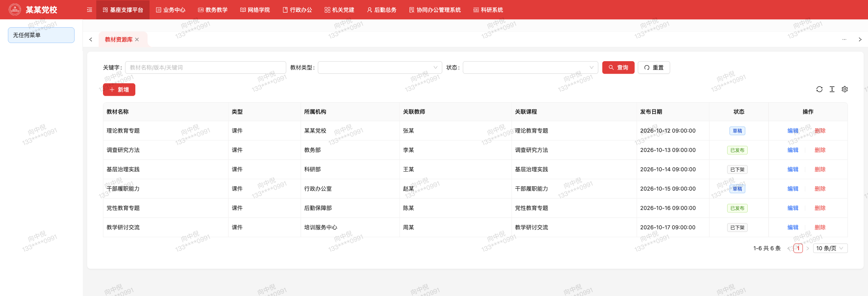Open 教务教学 menu

pyautogui.click(x=213, y=10)
